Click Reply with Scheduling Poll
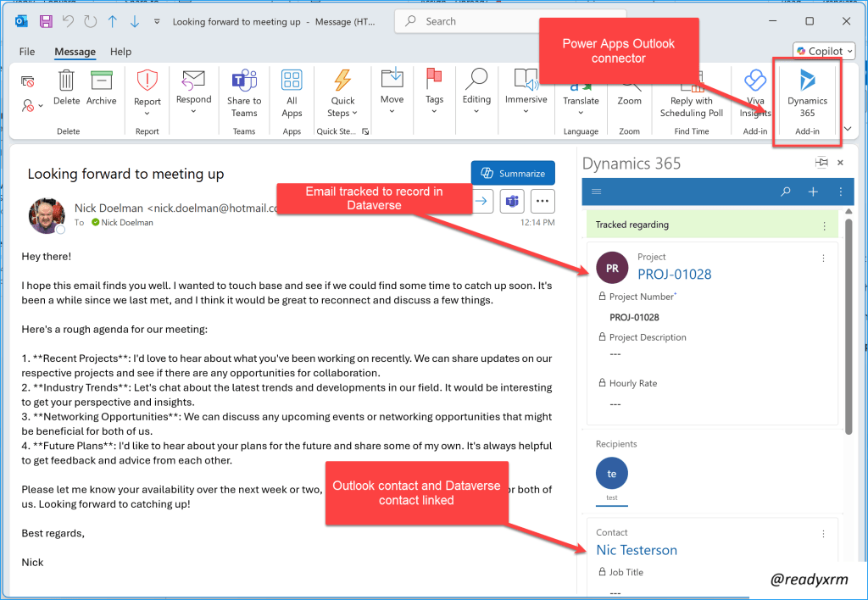 point(691,92)
